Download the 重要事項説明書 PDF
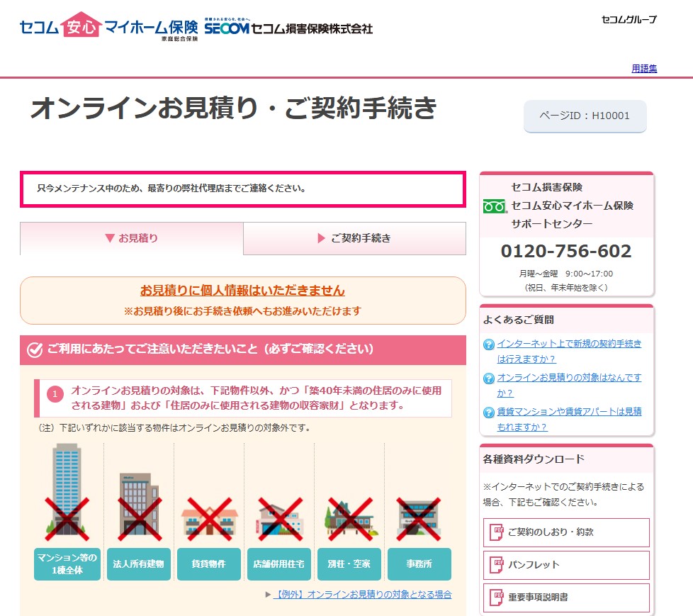Screen dimensions: 693x616 point(566,598)
